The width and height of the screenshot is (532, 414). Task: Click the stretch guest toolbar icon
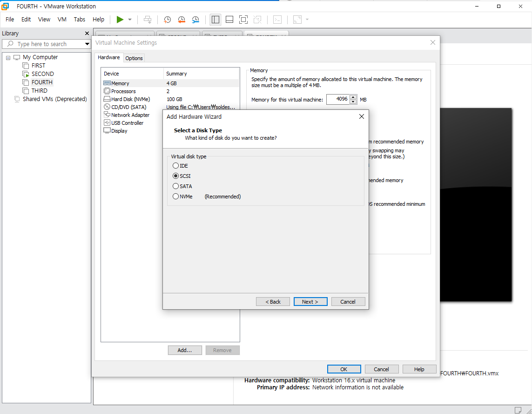297,20
